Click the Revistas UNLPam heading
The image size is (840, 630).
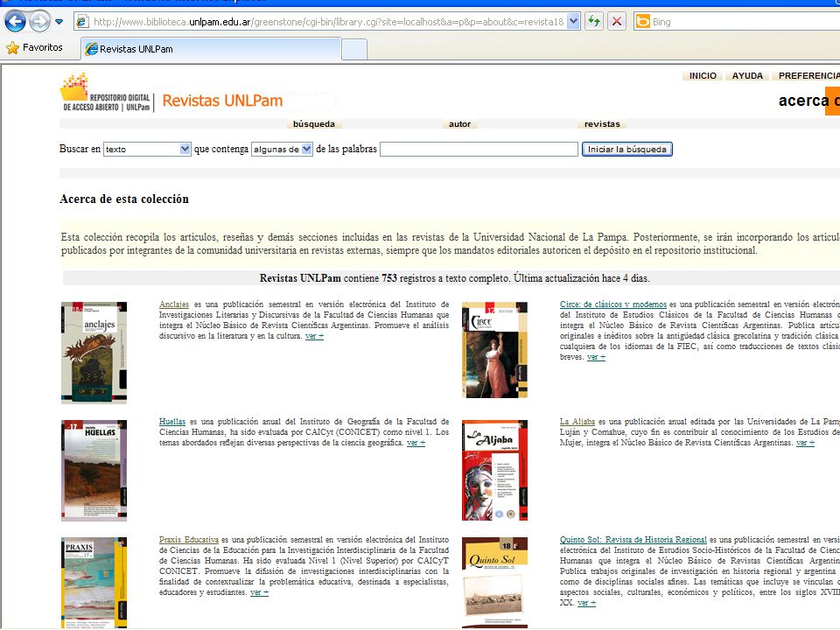[222, 101]
